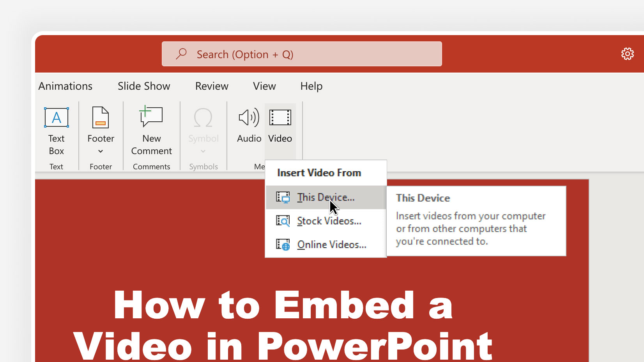
Task: Add a New Comment
Action: click(151, 131)
